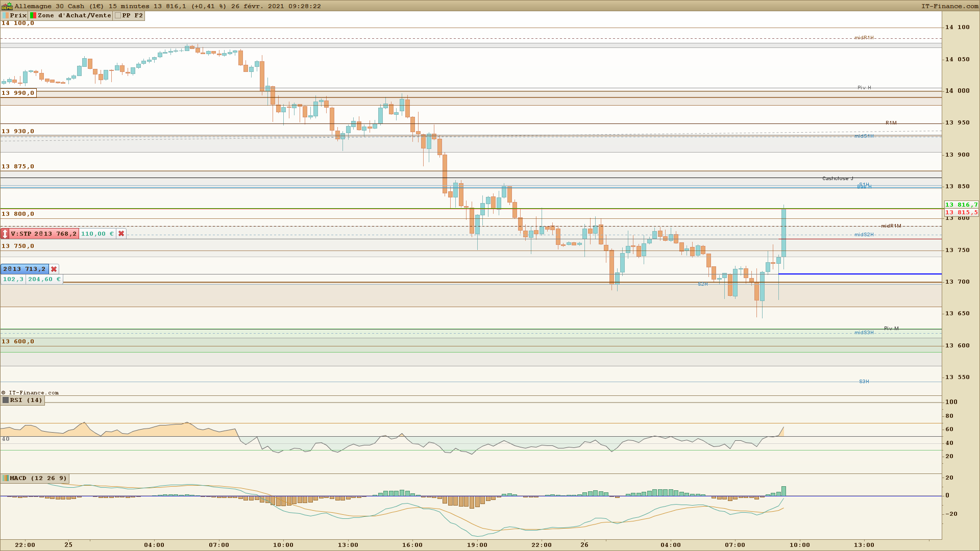Click the IT-Finance.com link at top right
The height and width of the screenshot is (551, 980).
click(x=949, y=6)
